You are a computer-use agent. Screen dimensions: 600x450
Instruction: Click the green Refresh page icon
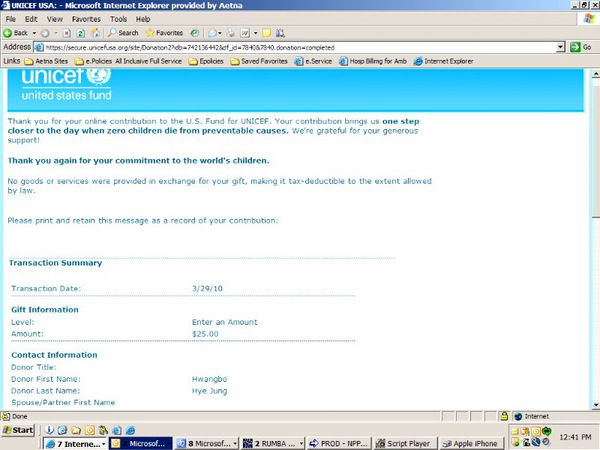pos(81,33)
